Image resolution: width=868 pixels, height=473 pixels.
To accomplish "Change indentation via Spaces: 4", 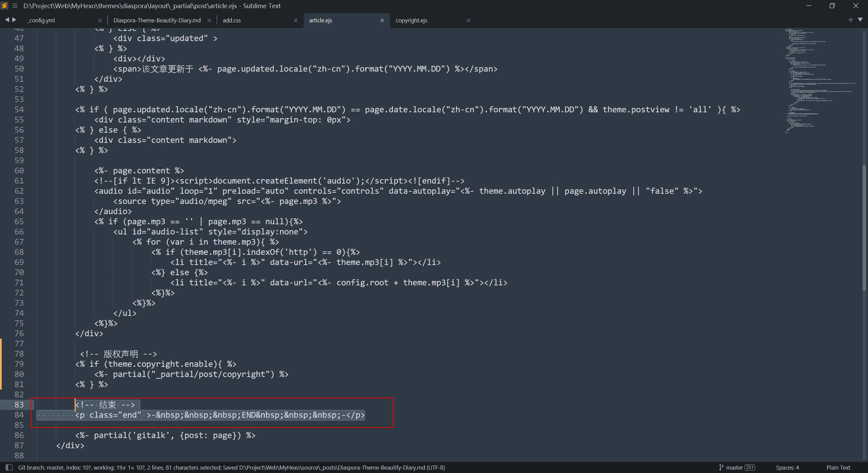I will pyautogui.click(x=787, y=467).
